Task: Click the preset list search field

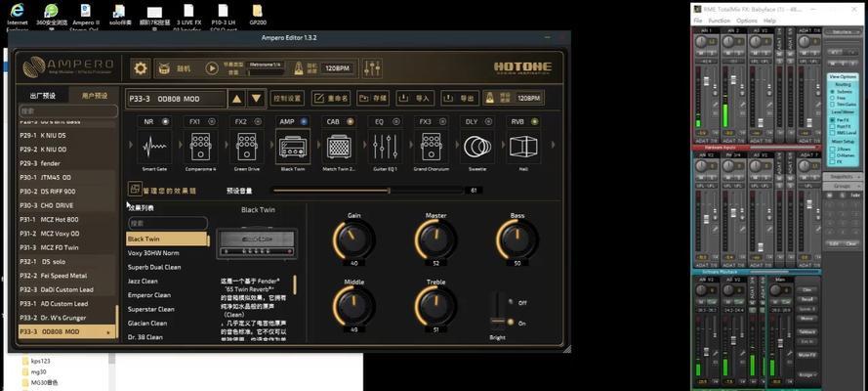Action: [x=68, y=111]
